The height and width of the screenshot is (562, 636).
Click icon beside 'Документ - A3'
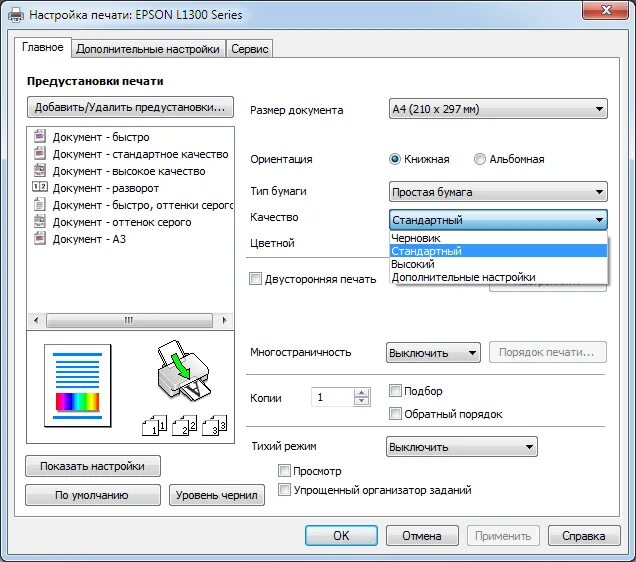39,238
